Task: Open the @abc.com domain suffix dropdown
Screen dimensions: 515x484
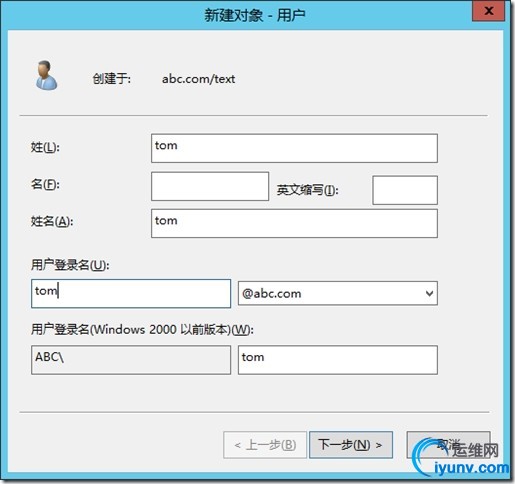Action: (x=338, y=293)
